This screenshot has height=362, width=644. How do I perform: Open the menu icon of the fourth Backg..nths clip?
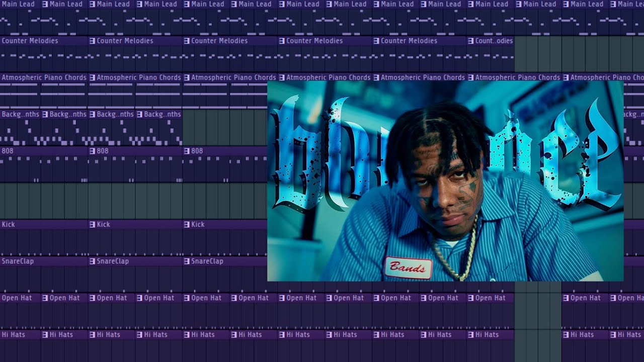(139, 114)
